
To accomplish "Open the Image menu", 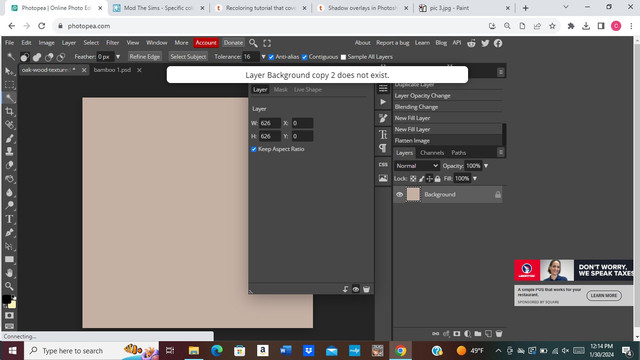I will pos(47,43).
